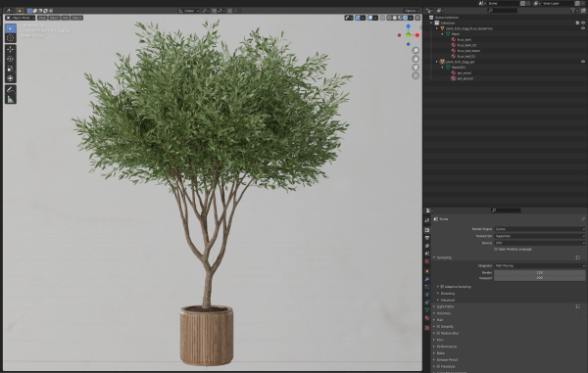The image size is (588, 373).
Task: Hide the plant ficus benjamina object via eye icon
Action: tap(583, 28)
